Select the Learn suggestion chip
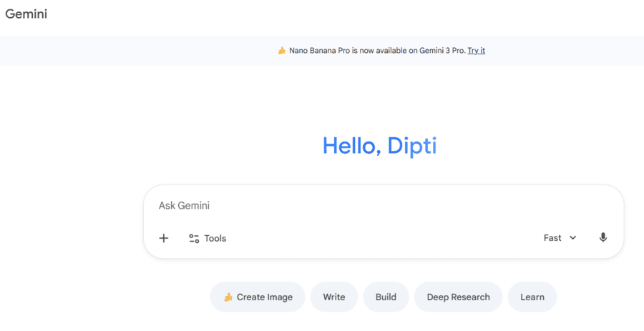 [532, 297]
